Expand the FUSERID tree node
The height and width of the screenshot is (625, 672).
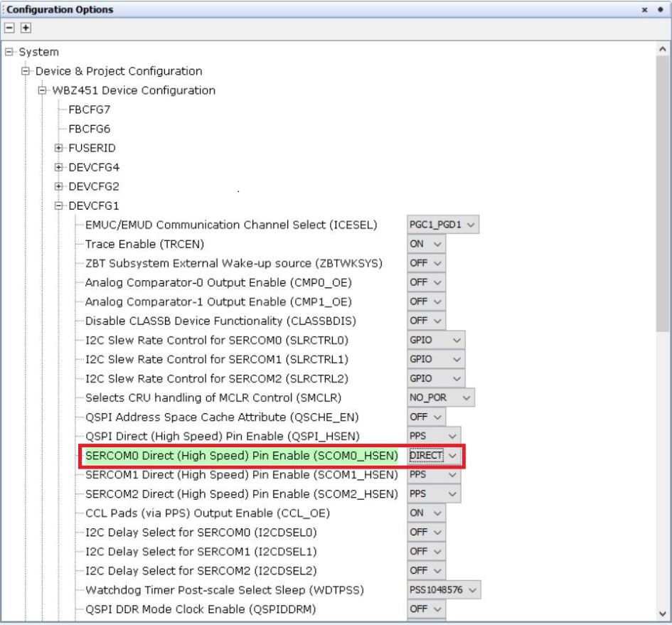click(x=60, y=148)
